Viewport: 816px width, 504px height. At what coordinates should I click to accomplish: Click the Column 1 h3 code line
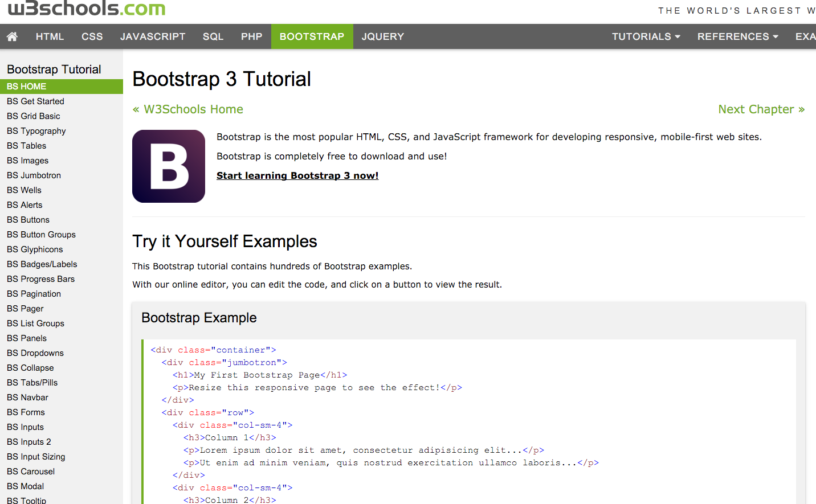[x=230, y=438]
